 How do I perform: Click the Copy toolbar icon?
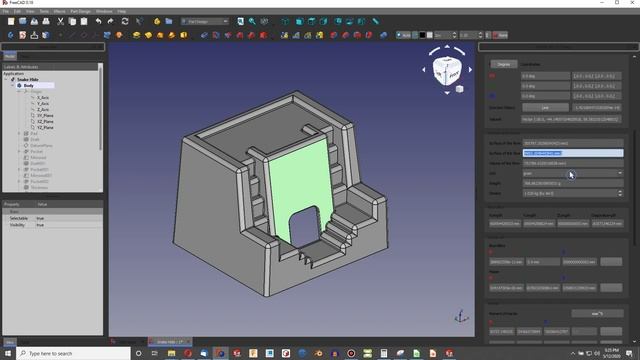point(72,21)
